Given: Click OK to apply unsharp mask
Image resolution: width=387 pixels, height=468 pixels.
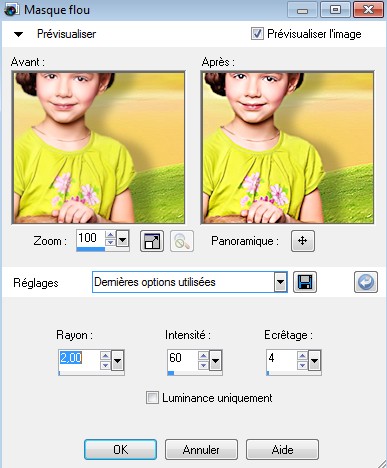Looking at the screenshot, I should (x=120, y=450).
